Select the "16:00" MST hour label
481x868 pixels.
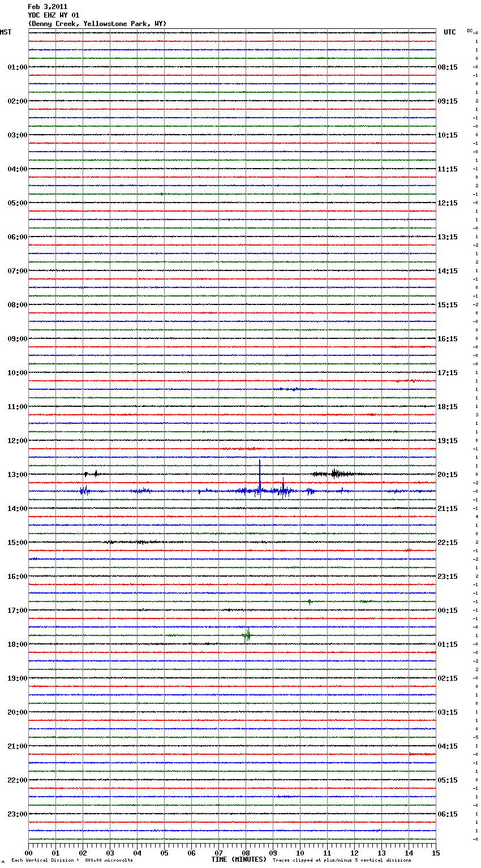click(x=18, y=577)
